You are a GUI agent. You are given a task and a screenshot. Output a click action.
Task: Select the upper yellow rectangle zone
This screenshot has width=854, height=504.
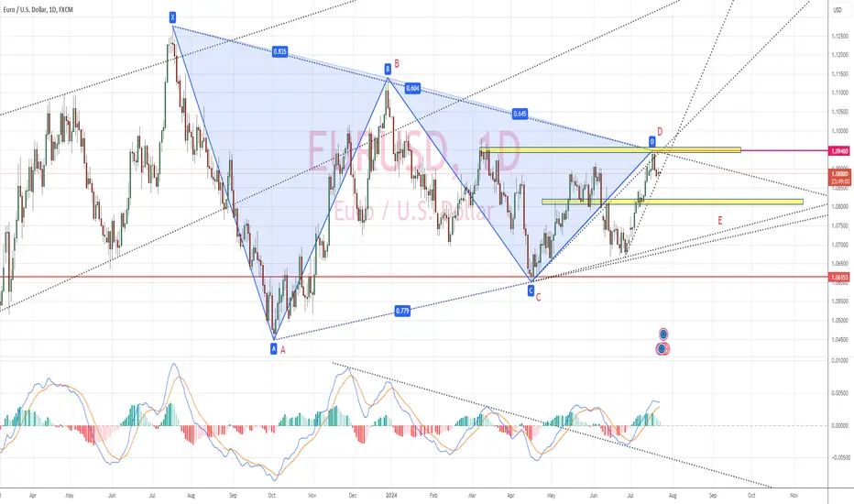[610, 150]
